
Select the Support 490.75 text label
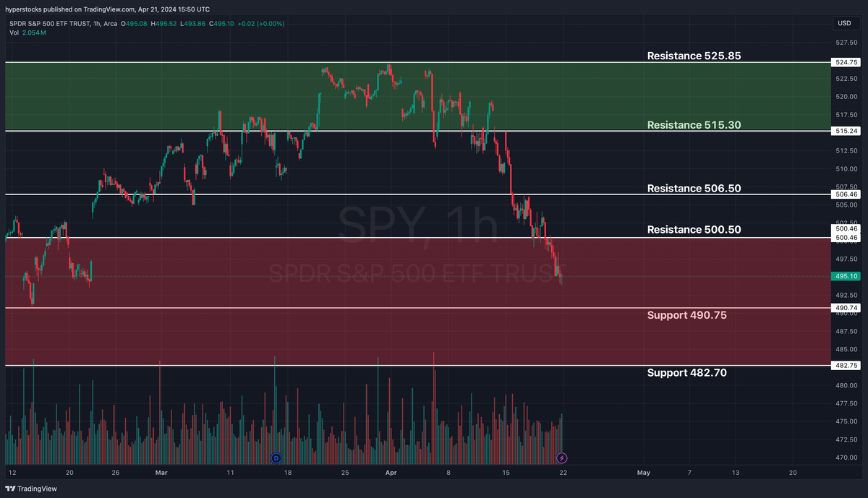coord(686,315)
